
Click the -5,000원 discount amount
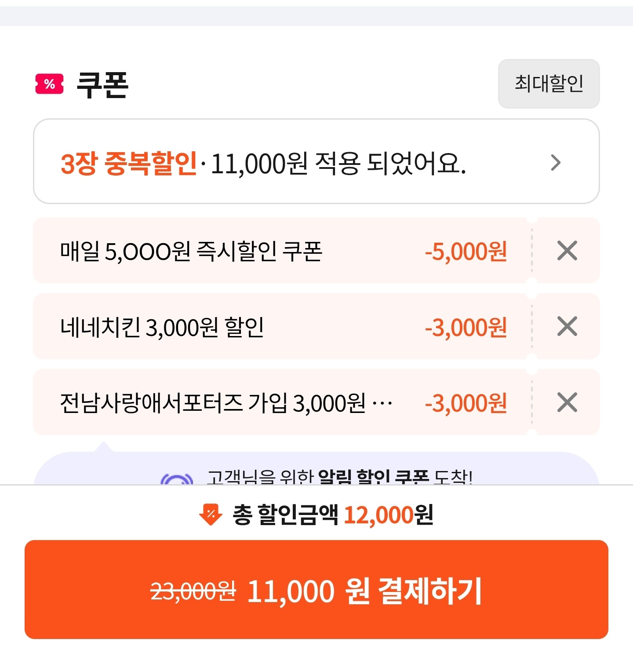(466, 252)
